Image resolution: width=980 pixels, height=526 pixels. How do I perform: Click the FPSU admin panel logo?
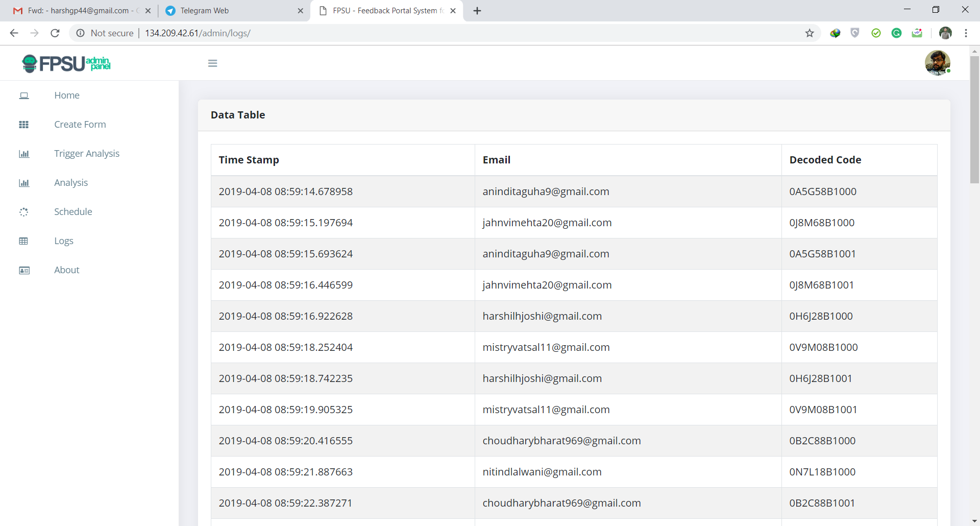coord(66,63)
